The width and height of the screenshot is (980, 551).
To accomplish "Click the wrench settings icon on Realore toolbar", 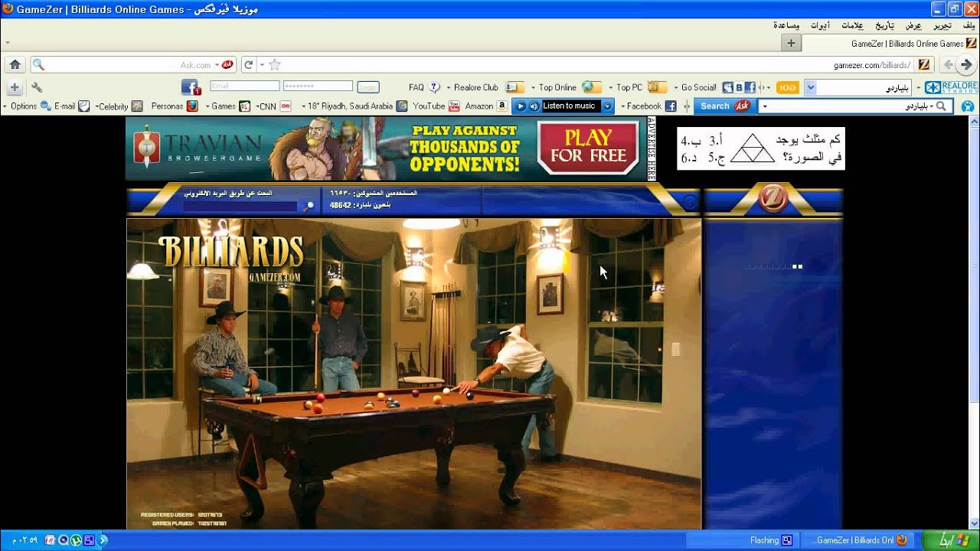I will (36, 87).
